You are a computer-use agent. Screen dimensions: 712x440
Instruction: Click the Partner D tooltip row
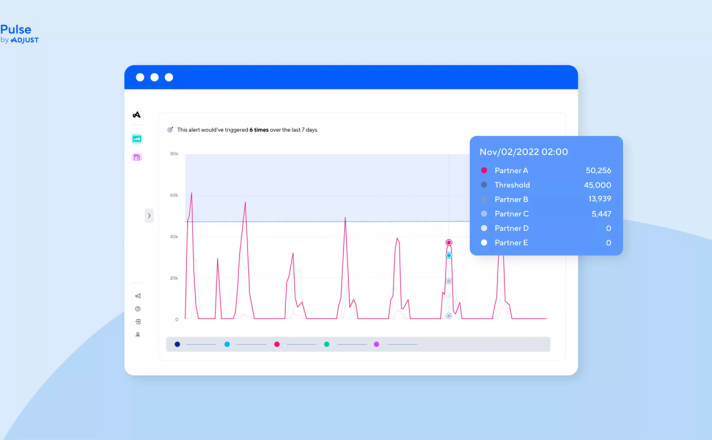(x=546, y=228)
